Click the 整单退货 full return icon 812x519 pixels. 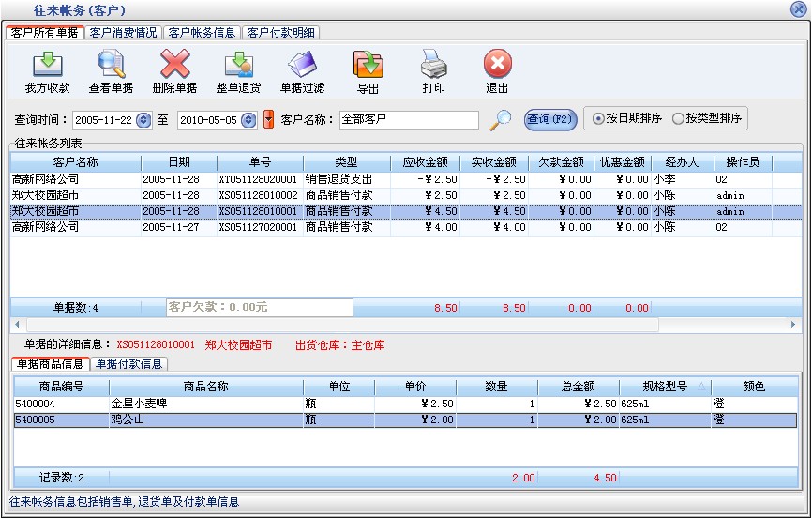(x=238, y=66)
